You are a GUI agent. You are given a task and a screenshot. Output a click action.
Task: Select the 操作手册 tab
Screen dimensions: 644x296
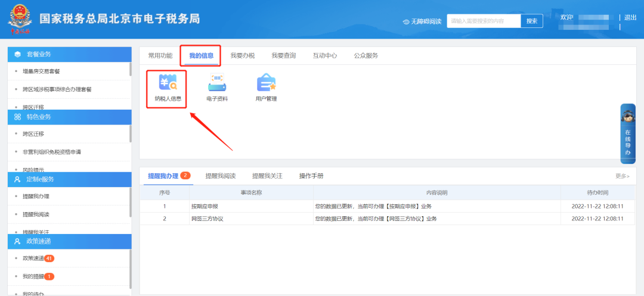[311, 176]
